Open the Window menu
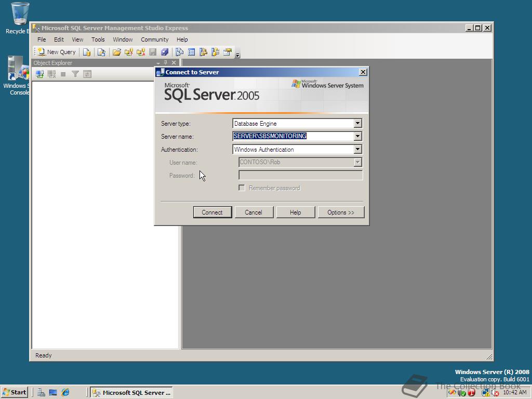 click(123, 39)
